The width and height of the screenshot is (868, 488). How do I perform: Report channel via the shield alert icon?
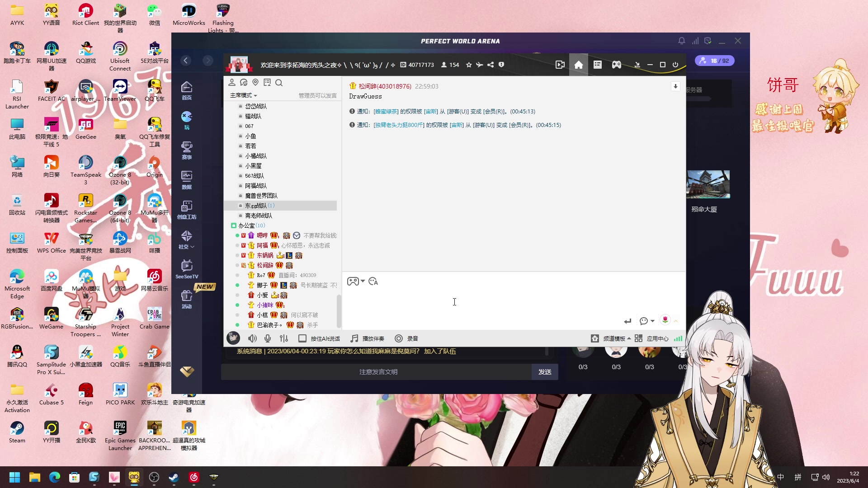coord(501,65)
